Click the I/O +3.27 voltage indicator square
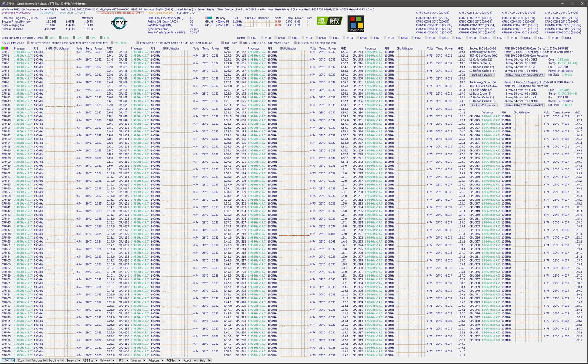588x364 pixels. [223, 43]
